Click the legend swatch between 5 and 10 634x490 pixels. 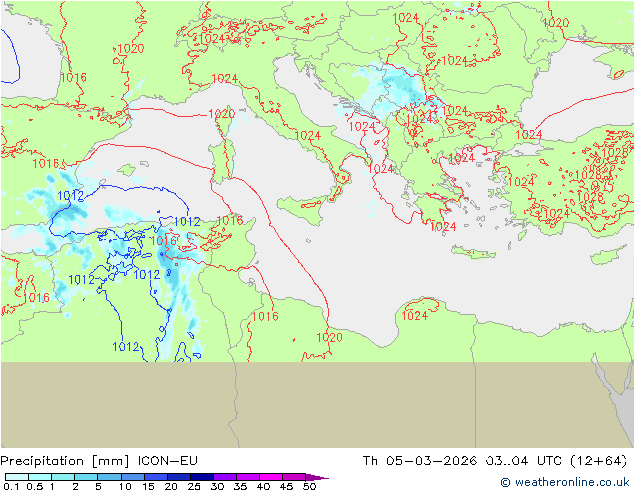click(109, 477)
